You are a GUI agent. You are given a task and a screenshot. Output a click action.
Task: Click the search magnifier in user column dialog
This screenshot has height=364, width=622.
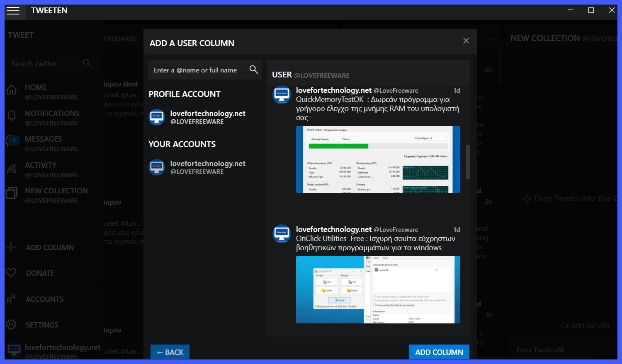[x=254, y=70]
